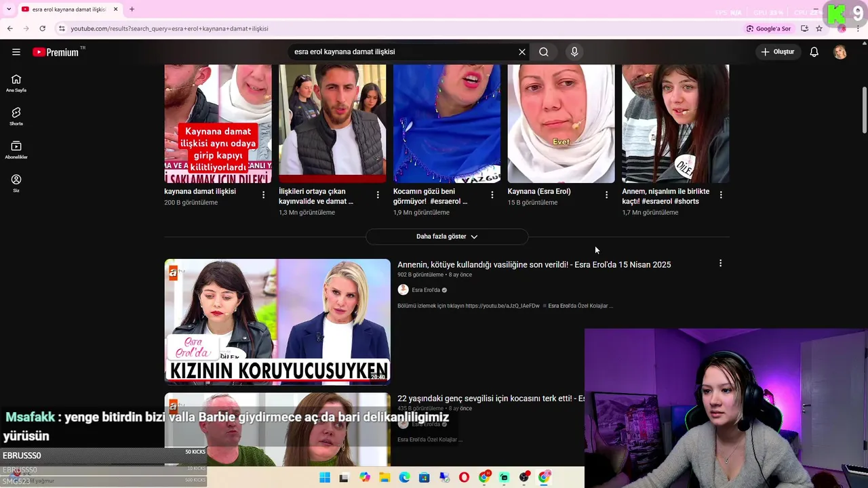Open Ana Sayfa in the sidebar
Viewport: 868px width, 488px height.
click(x=16, y=83)
